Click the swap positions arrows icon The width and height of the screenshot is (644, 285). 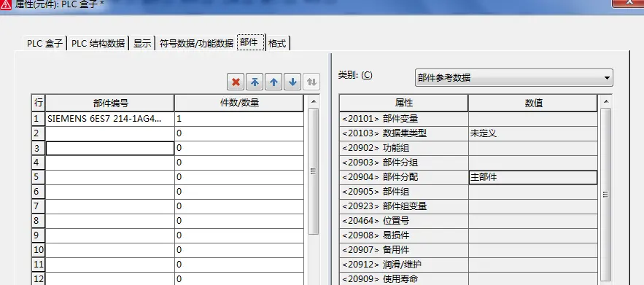(311, 82)
